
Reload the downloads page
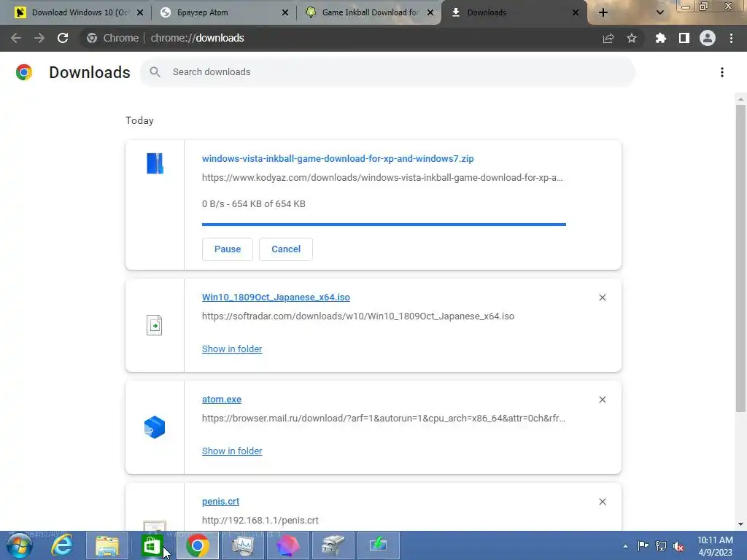coord(63,38)
